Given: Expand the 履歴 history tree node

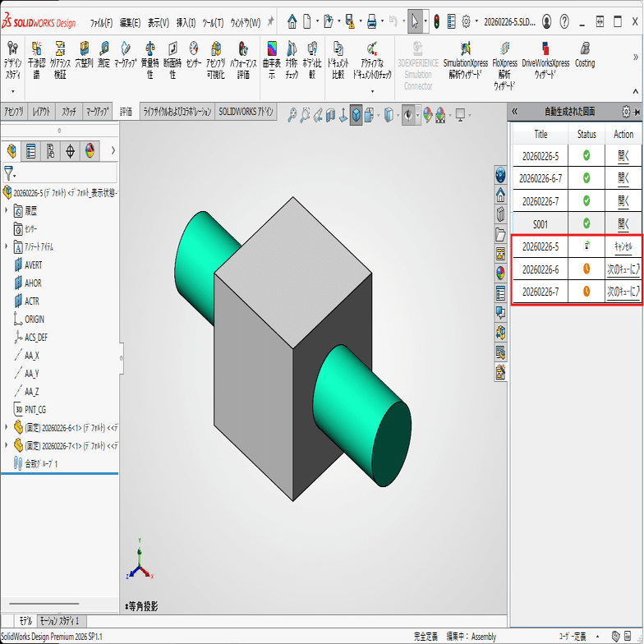Looking at the screenshot, I should [x=7, y=210].
